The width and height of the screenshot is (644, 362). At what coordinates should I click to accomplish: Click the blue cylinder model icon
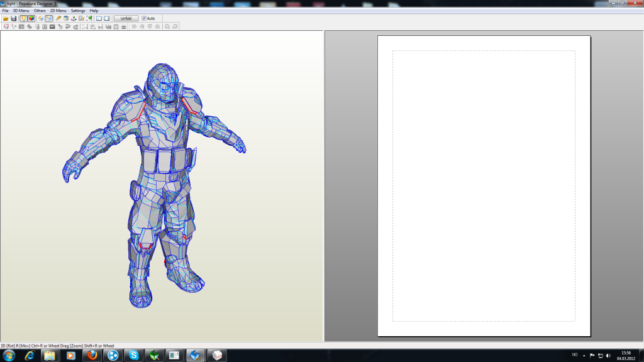pos(65,18)
